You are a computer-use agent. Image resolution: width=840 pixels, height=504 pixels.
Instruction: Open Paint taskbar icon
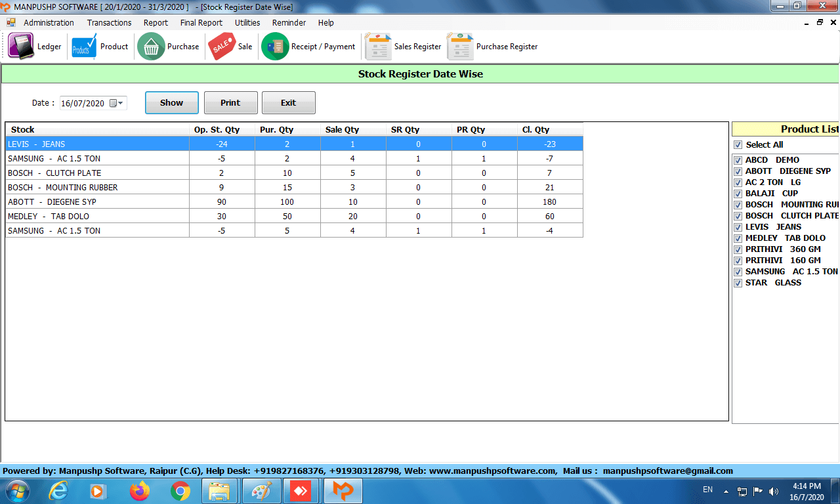coord(261,491)
